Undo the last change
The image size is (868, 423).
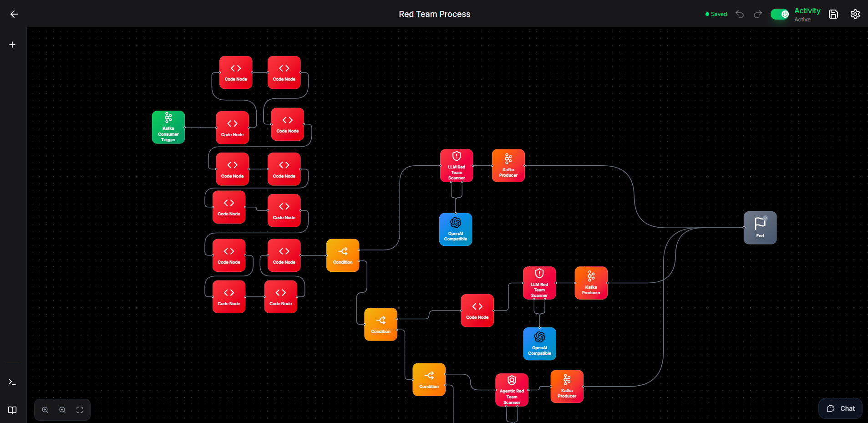(740, 14)
